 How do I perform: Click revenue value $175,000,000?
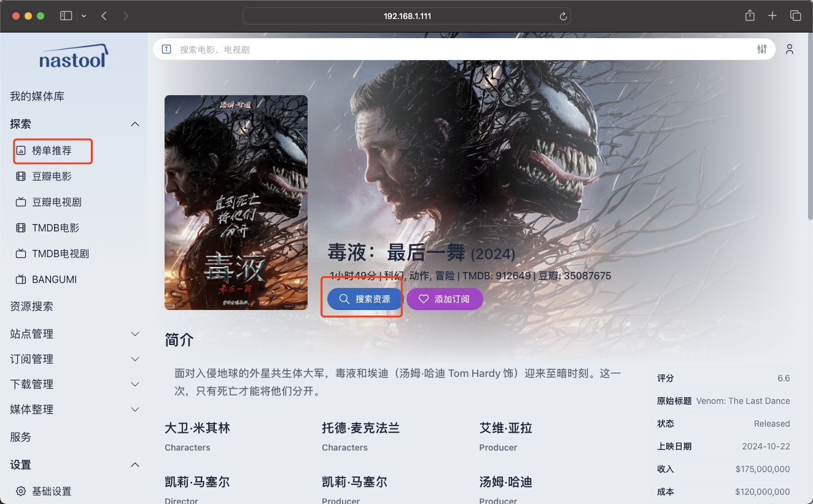[763, 469]
